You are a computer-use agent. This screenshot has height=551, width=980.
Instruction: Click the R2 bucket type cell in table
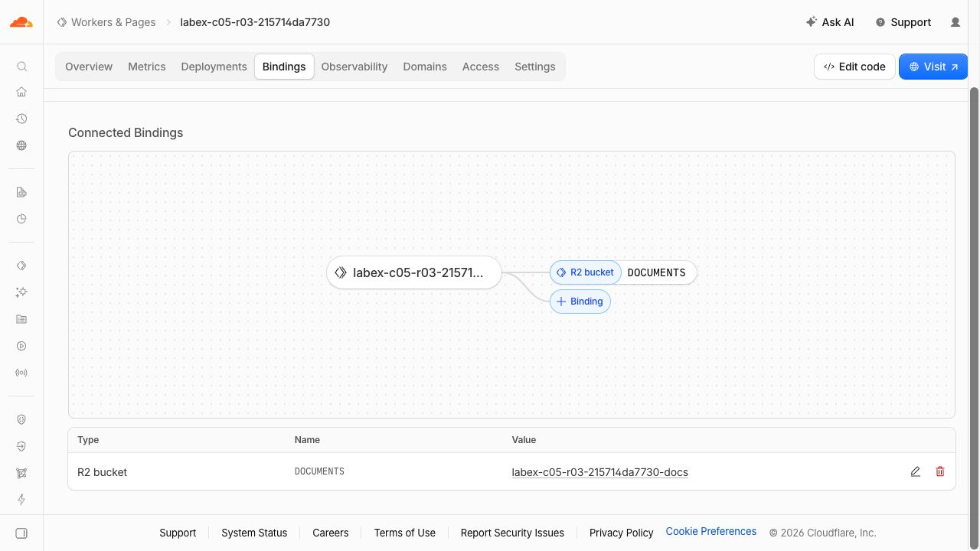pyautogui.click(x=103, y=472)
